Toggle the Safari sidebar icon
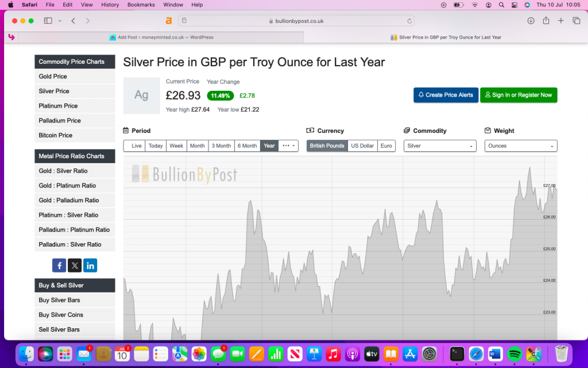Image resolution: width=588 pixels, height=368 pixels. click(x=48, y=21)
